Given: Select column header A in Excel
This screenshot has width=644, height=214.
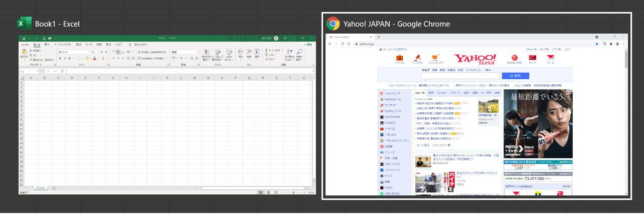Looking at the screenshot, I should 31,78.
